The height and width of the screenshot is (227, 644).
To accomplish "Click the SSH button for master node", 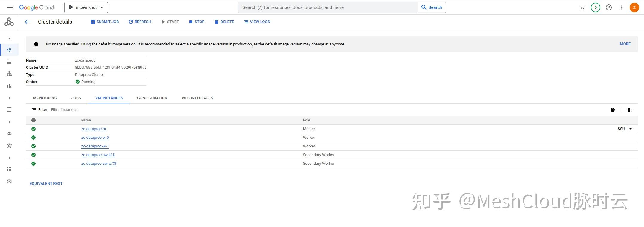I will [x=621, y=129].
